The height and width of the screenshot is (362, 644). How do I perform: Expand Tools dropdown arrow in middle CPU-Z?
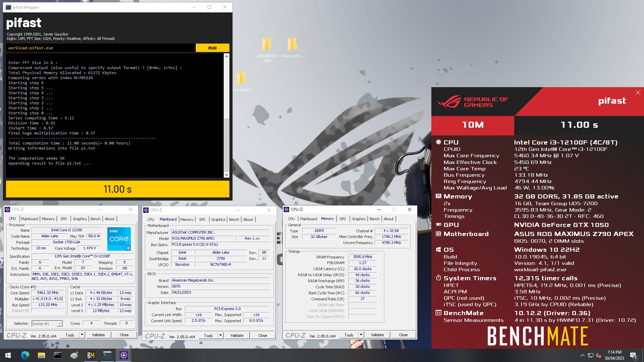pyautogui.click(x=220, y=335)
